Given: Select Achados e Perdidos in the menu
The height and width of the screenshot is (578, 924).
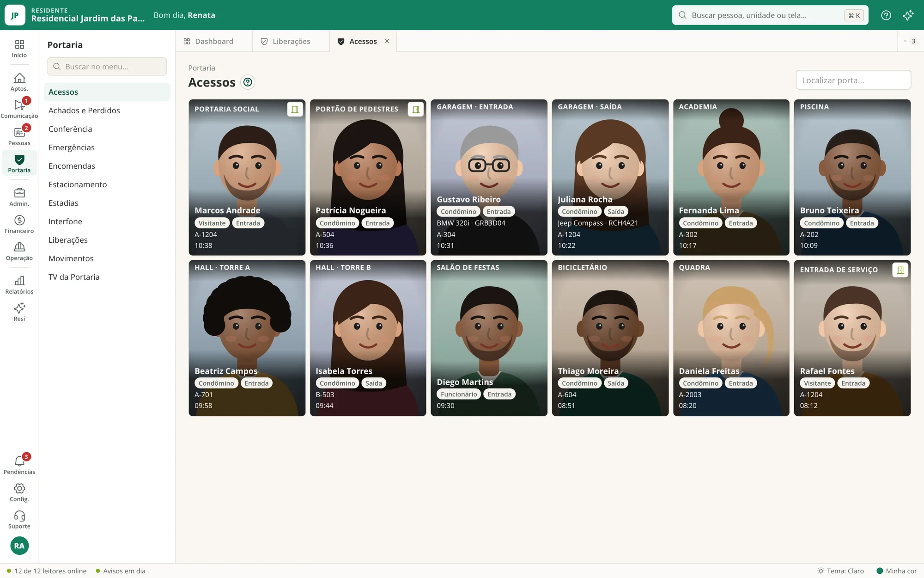Looking at the screenshot, I should 107,111.
